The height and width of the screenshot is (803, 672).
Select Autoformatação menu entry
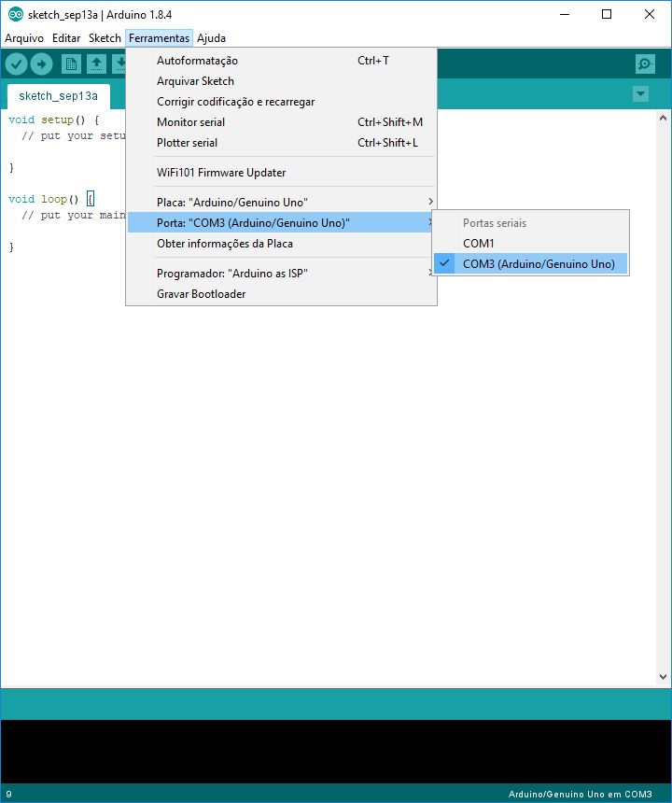281,61
